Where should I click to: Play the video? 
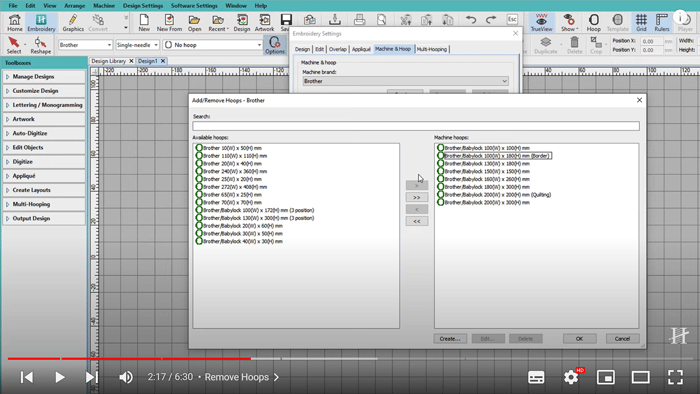pyautogui.click(x=59, y=377)
